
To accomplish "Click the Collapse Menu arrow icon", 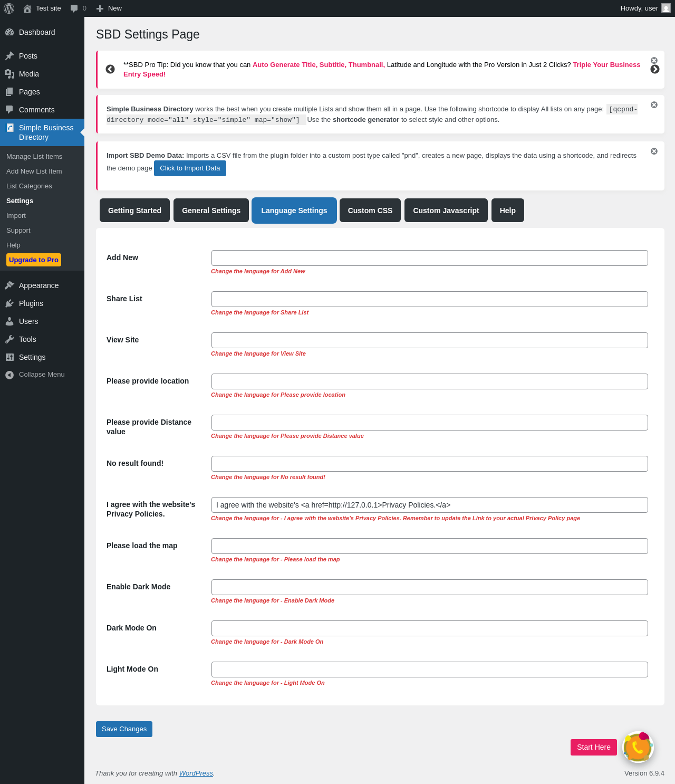I will pyautogui.click(x=9, y=375).
